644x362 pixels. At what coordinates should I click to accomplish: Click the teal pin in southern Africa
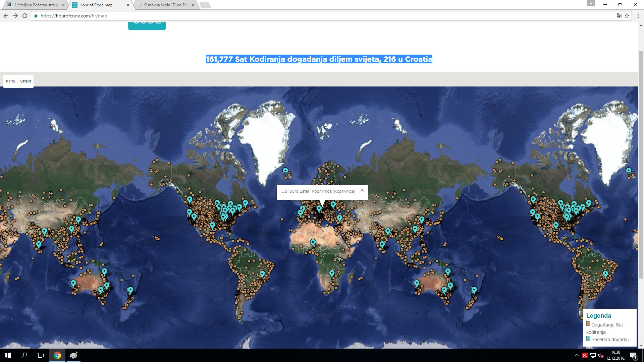tap(332, 274)
